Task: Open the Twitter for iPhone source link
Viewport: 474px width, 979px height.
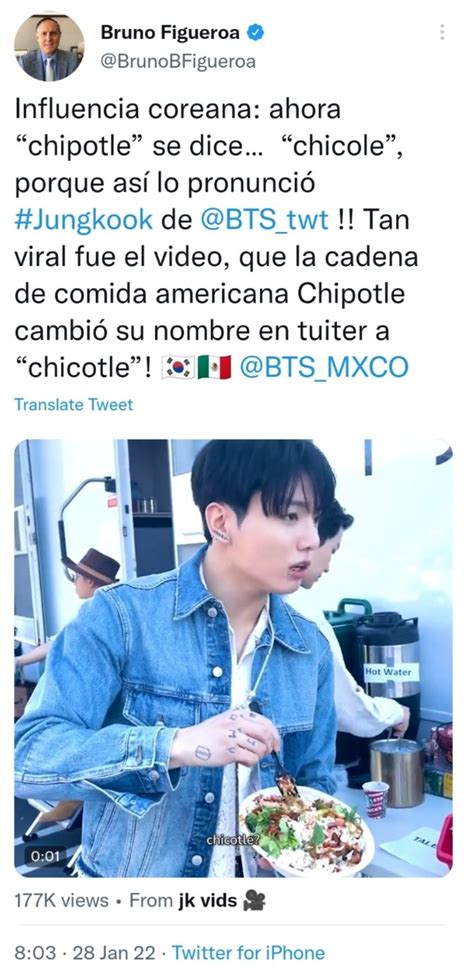Action: (x=249, y=953)
